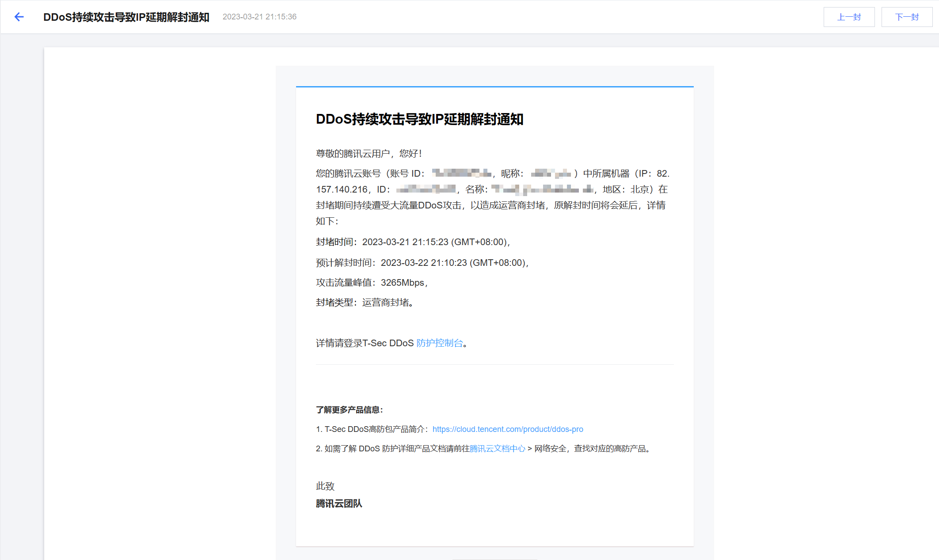Select the bold email body heading DDoS持续攻击导致IP延期解封通知
The height and width of the screenshot is (560, 939).
click(x=420, y=119)
